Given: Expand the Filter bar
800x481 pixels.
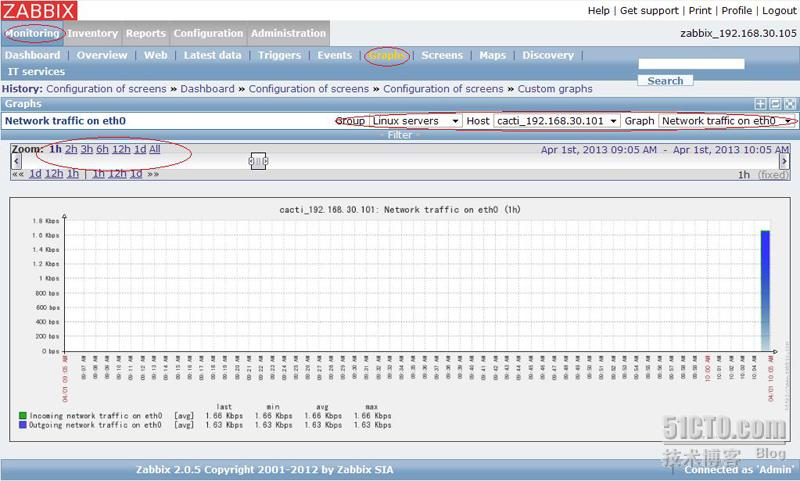Looking at the screenshot, I should 400,135.
